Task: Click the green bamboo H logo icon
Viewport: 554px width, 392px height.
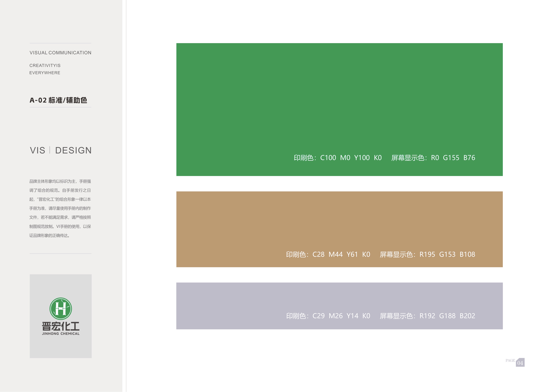Action: [60, 308]
